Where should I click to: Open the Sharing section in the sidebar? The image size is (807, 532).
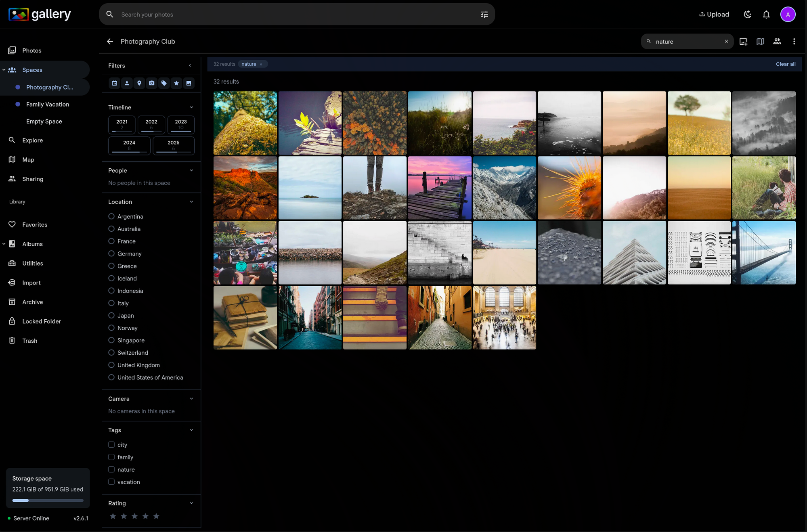tap(32, 179)
